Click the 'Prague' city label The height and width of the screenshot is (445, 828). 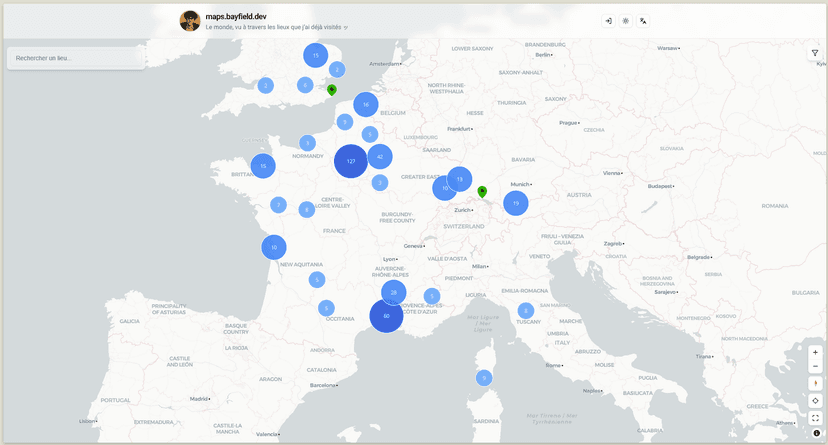tap(569, 123)
